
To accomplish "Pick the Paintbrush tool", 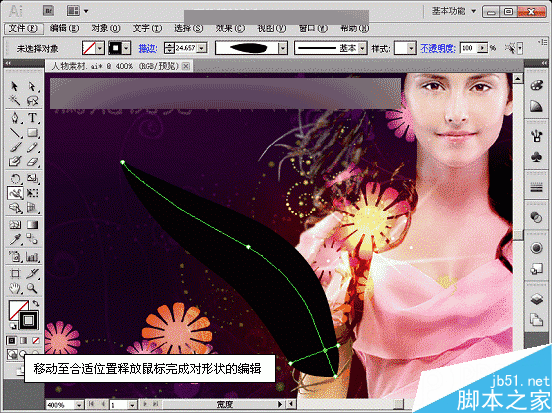I will point(15,147).
